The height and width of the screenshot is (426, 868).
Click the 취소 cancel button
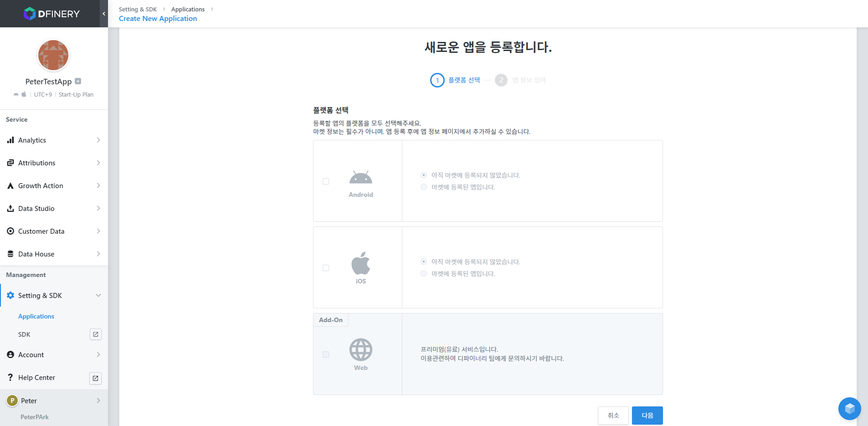point(613,416)
